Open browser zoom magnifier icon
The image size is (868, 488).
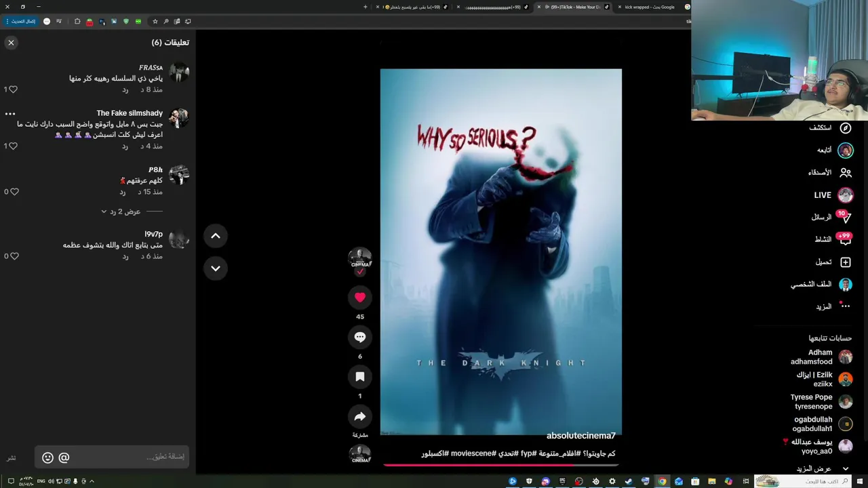pyautogui.click(x=166, y=21)
